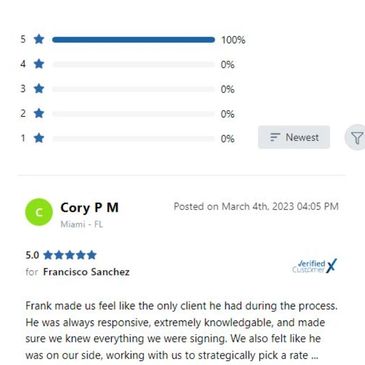The height and width of the screenshot is (365, 365).
Task: Click the 5 star rating row star
Action: click(x=39, y=39)
